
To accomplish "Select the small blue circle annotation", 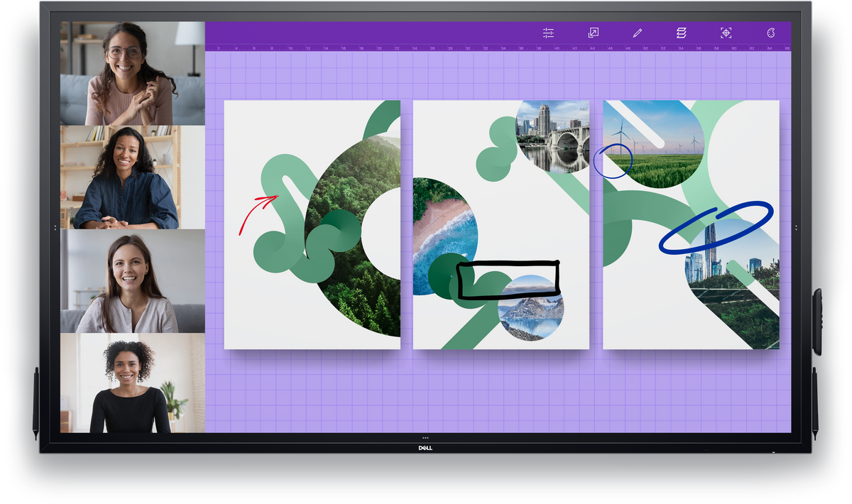I will 612,160.
